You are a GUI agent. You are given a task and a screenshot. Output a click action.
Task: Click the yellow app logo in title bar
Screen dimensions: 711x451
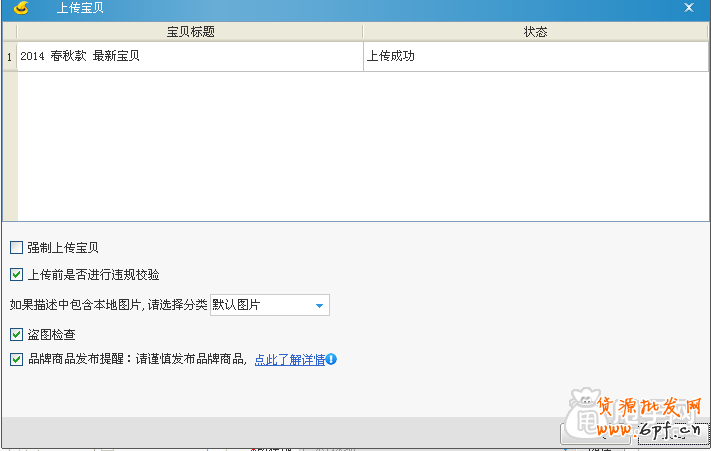click(20, 8)
